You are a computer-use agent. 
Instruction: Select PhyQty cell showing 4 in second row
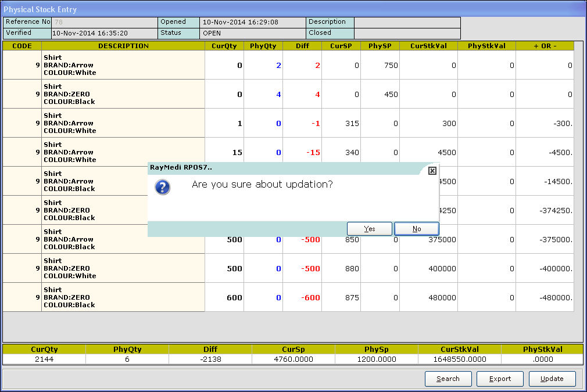pos(263,94)
